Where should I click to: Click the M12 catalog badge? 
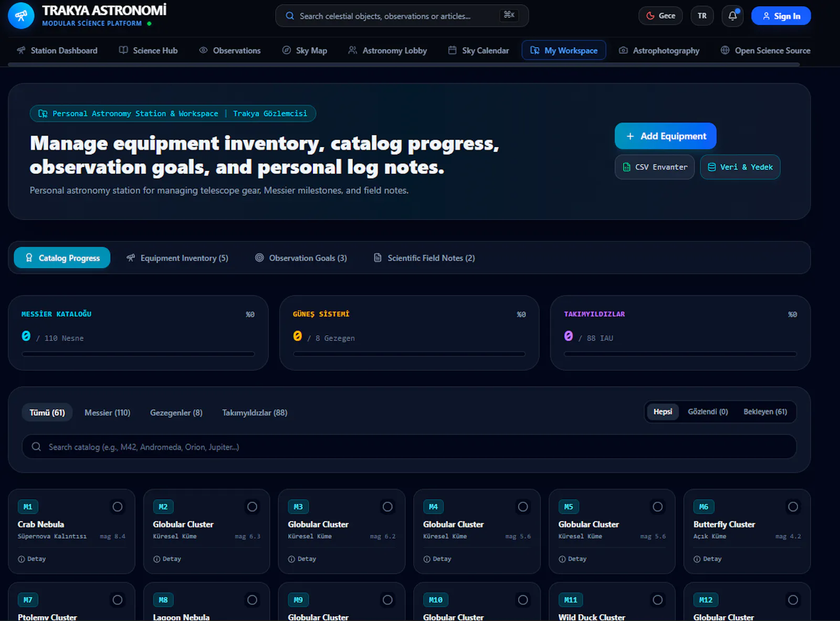706,600
